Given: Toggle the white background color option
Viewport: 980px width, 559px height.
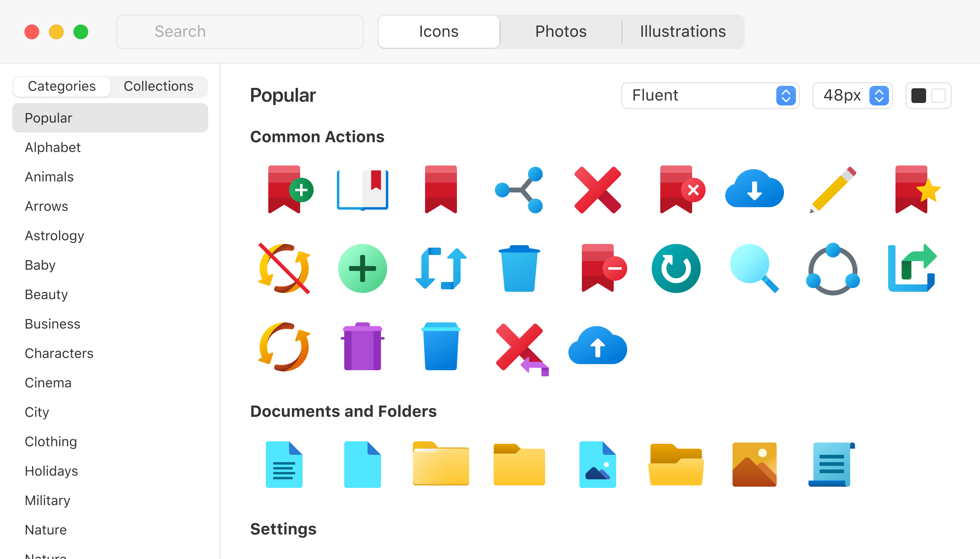Looking at the screenshot, I should coord(938,95).
